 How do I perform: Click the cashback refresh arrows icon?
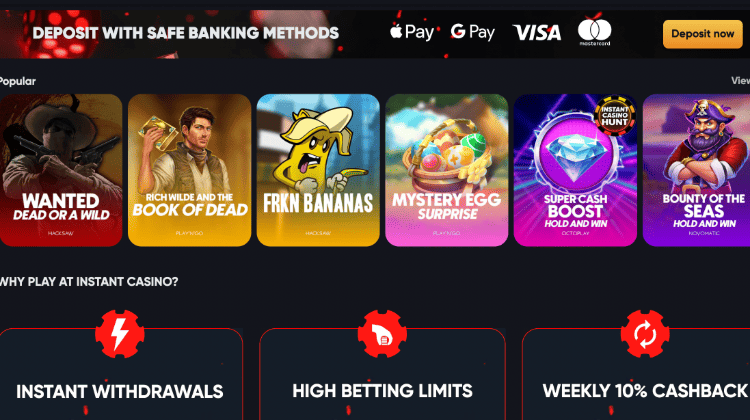click(x=645, y=334)
